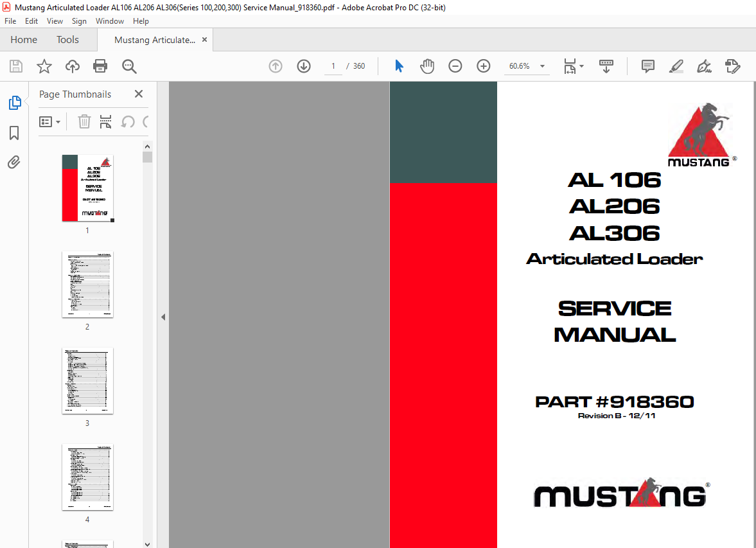Image resolution: width=756 pixels, height=548 pixels.
Task: Click the insert/extract pages icon in thumbnails panel
Action: click(105, 121)
